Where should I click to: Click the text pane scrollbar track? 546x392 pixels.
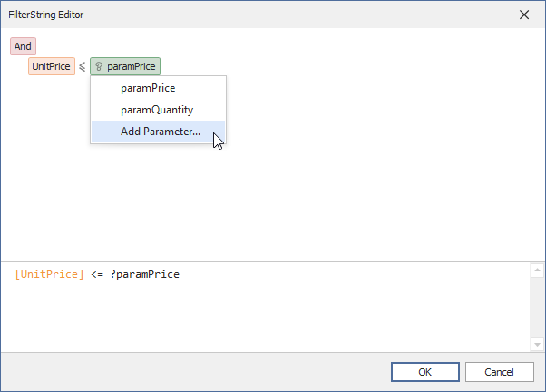(x=536, y=309)
